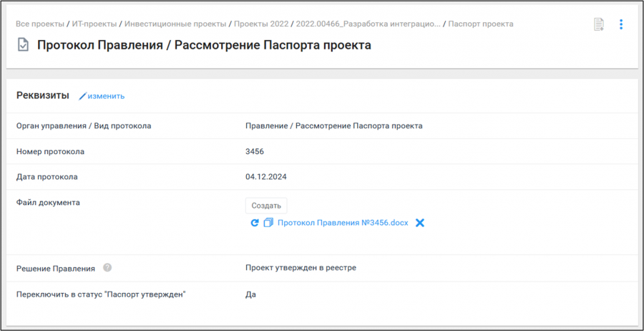This screenshot has height=331, width=644.
Task: Open the three-dot more options menu
Action: click(620, 24)
